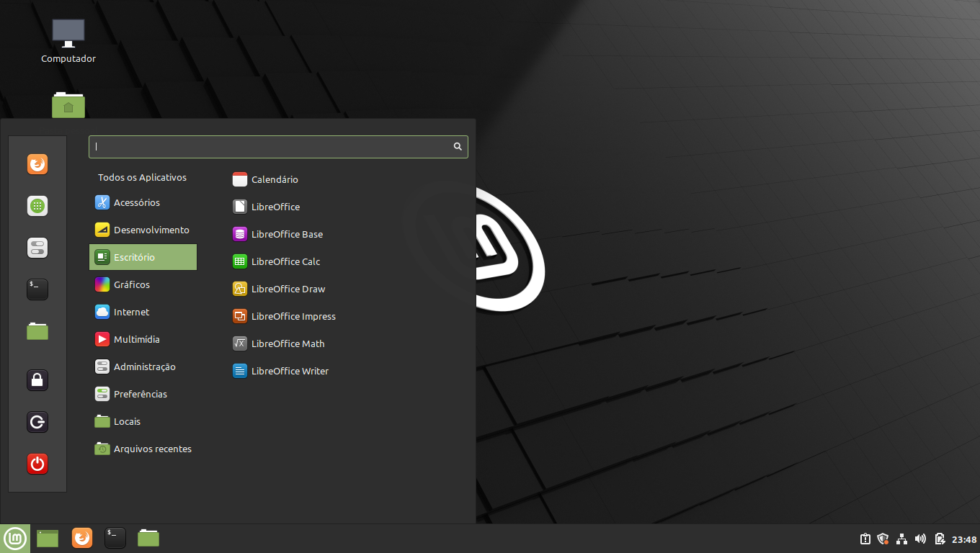
Task: Open Files folder icon in favorites sidebar
Action: 37,331
